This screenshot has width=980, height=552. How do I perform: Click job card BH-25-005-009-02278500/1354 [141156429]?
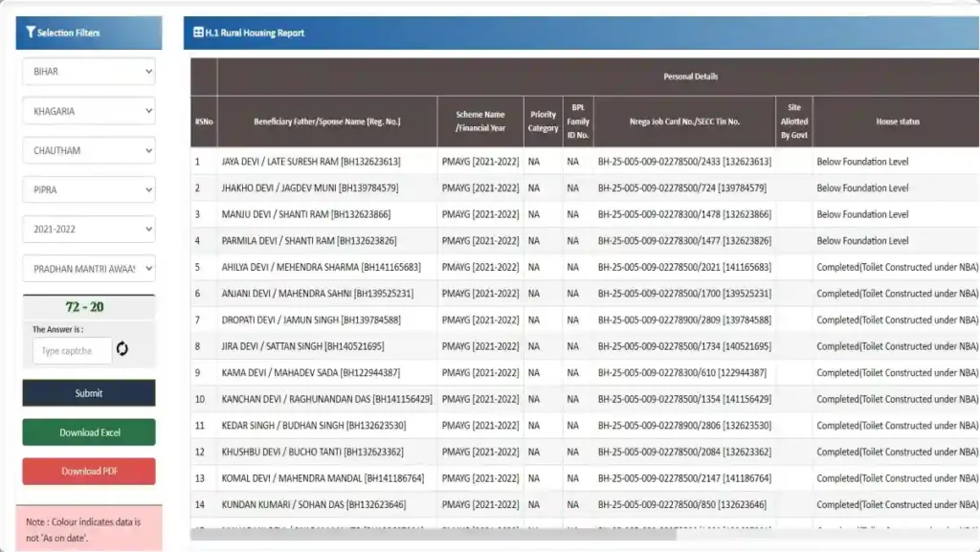click(x=684, y=399)
